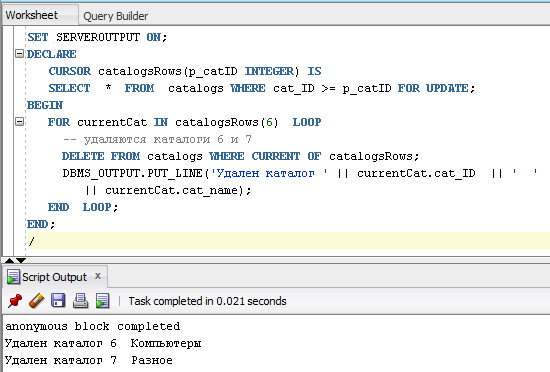Collapse the FOR loop fold marker
The height and width of the screenshot is (372, 550).
tap(20, 122)
